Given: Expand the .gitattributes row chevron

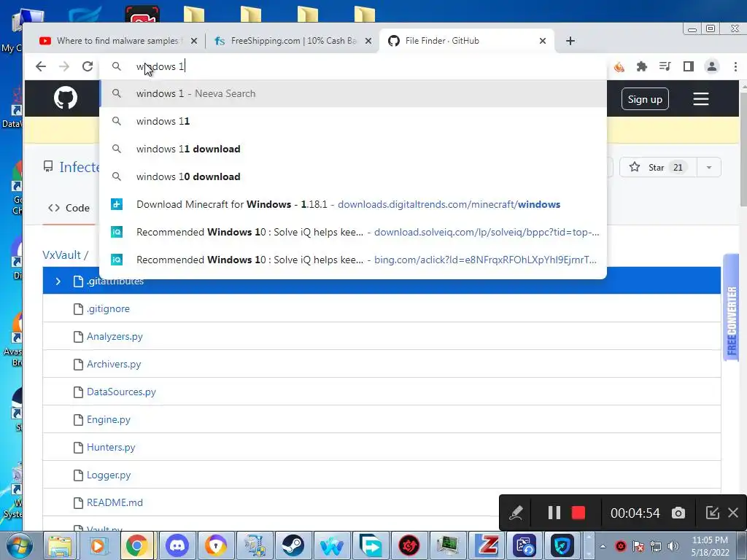Looking at the screenshot, I should 58,281.
